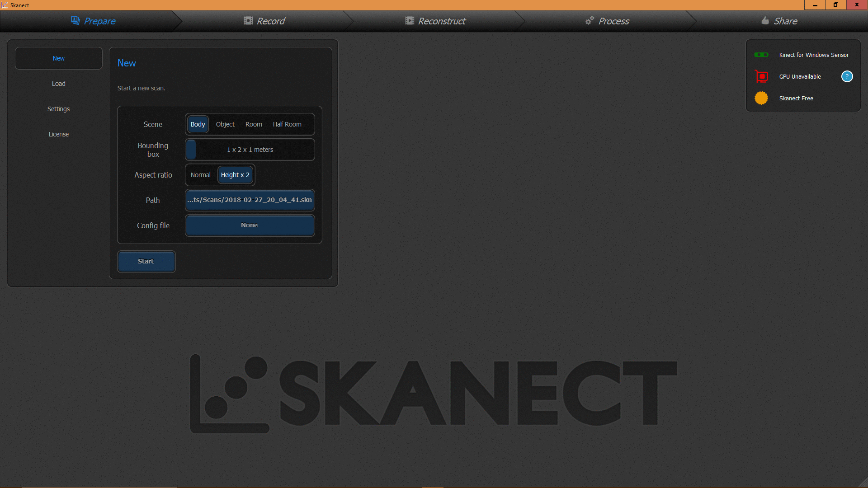
Task: Open the GPU help question mark
Action: (x=847, y=76)
